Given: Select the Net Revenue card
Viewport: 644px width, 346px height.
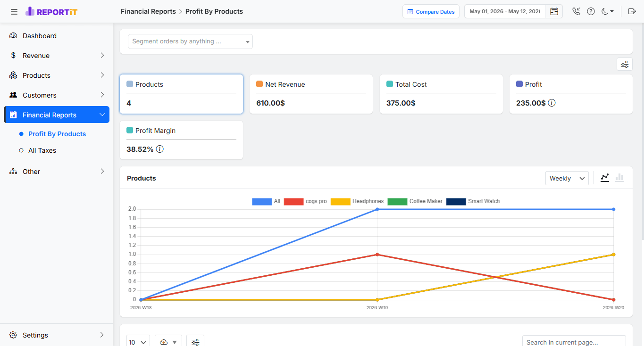Looking at the screenshot, I should click(x=311, y=94).
